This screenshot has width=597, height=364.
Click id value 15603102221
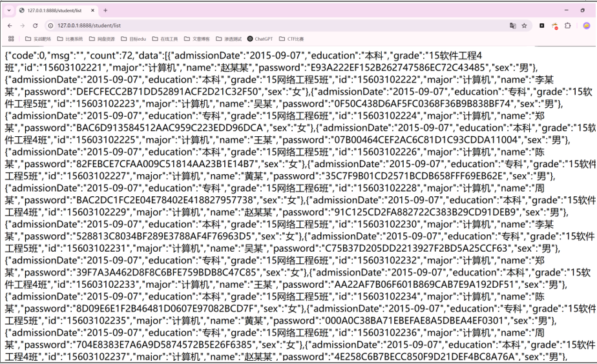click(72, 68)
